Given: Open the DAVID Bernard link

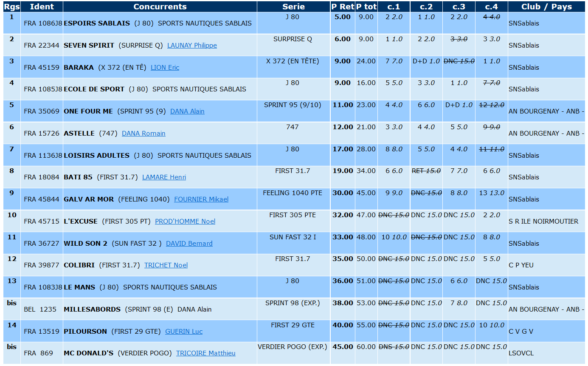Looking at the screenshot, I should (189, 244).
